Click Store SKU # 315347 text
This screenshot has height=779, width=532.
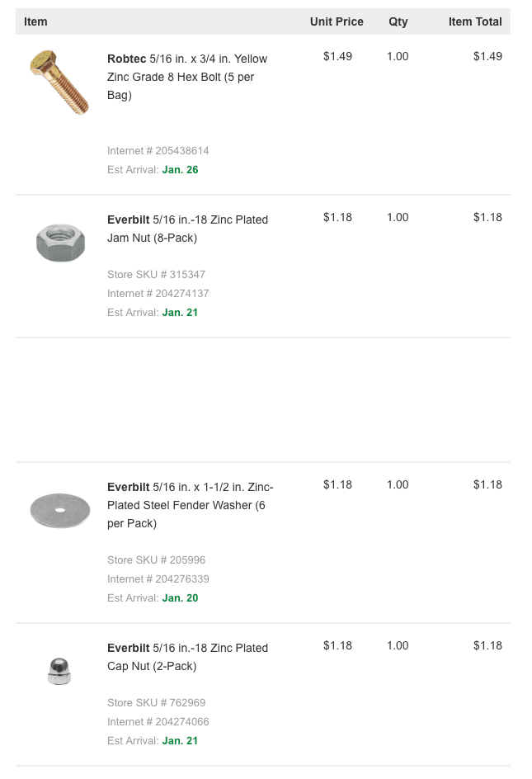point(156,274)
